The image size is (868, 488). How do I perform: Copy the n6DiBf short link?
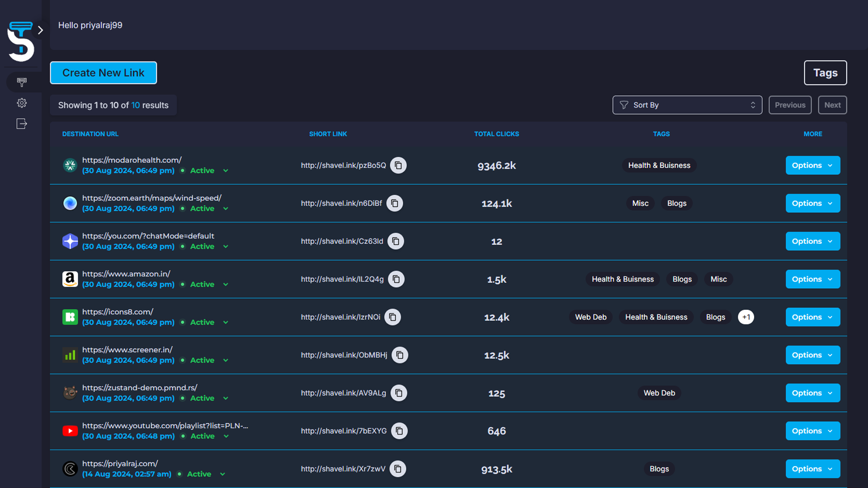[x=395, y=203]
